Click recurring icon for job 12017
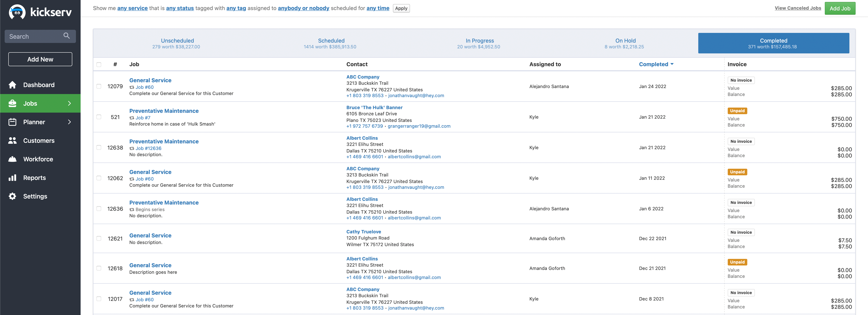 pyautogui.click(x=132, y=300)
